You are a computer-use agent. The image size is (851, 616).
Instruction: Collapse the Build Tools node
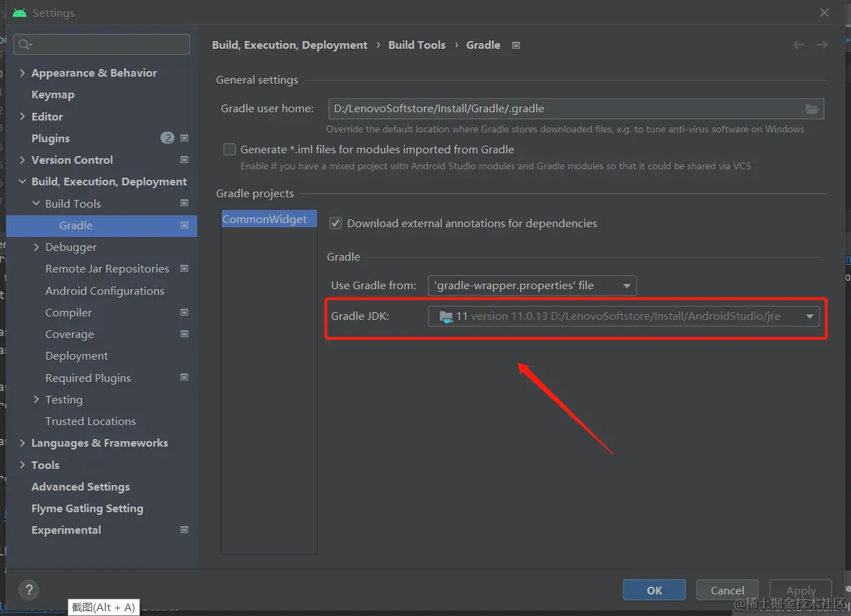[37, 203]
